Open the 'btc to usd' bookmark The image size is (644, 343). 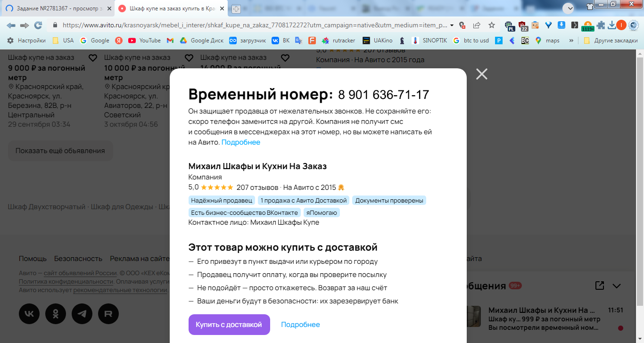point(471,41)
